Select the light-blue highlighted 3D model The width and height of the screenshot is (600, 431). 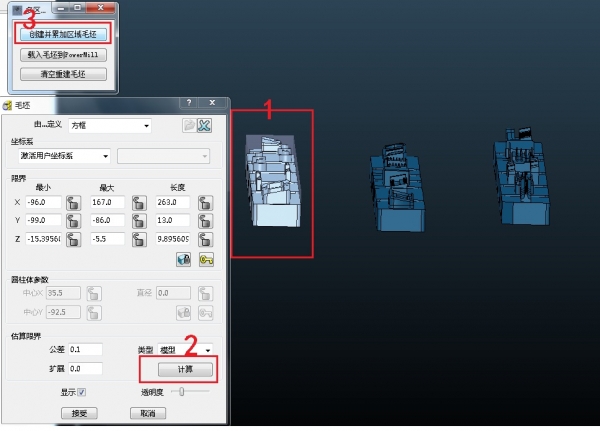(x=273, y=181)
